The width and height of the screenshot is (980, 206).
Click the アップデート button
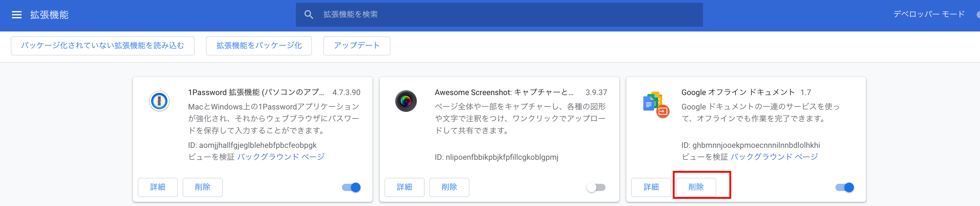pos(357,46)
